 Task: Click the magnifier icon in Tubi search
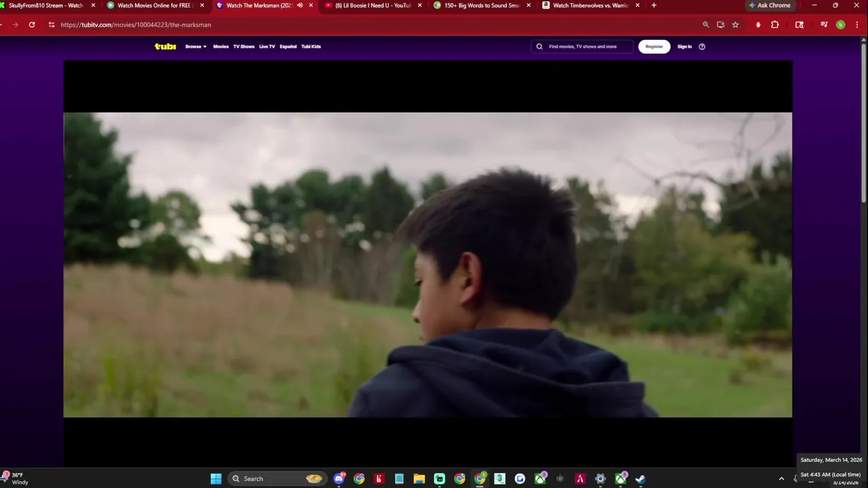click(x=540, y=47)
